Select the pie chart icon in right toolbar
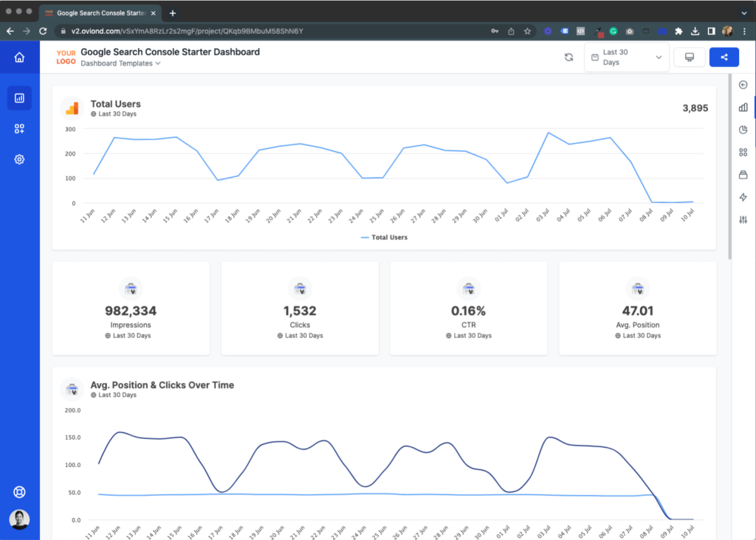 click(743, 130)
